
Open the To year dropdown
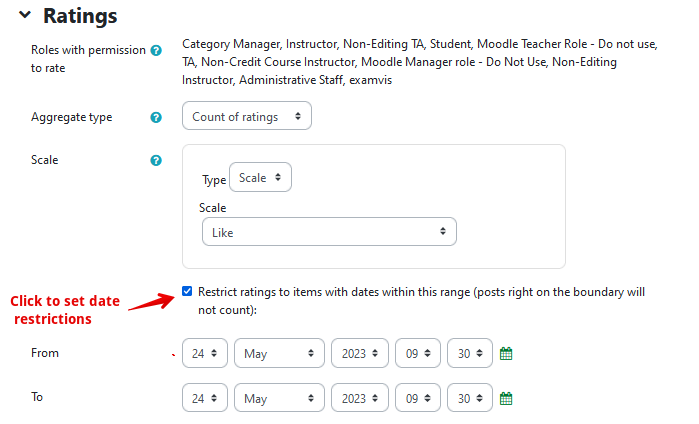[x=360, y=398]
